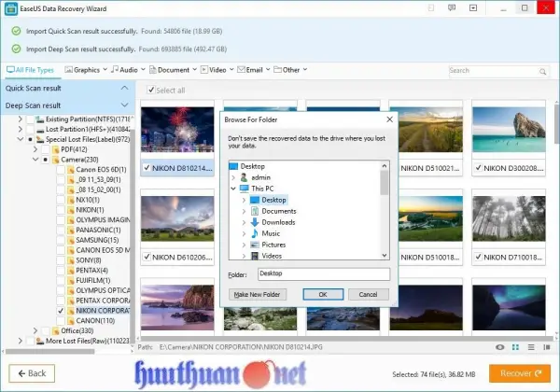Collapse the Camera(230) node

click(35, 160)
